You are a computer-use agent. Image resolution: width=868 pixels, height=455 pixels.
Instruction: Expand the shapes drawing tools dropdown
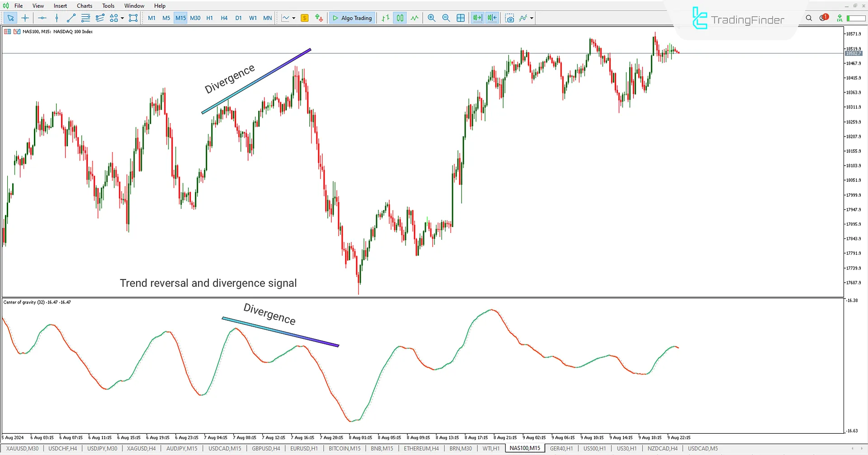[x=122, y=18]
